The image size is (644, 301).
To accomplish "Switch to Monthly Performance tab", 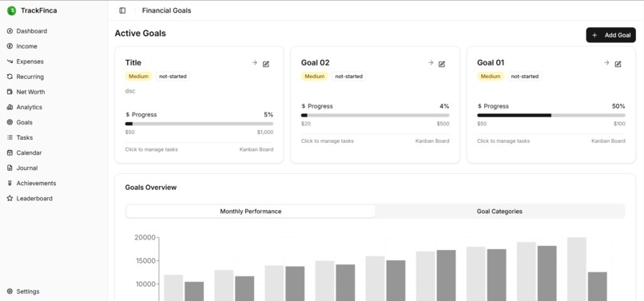I will pos(251,212).
